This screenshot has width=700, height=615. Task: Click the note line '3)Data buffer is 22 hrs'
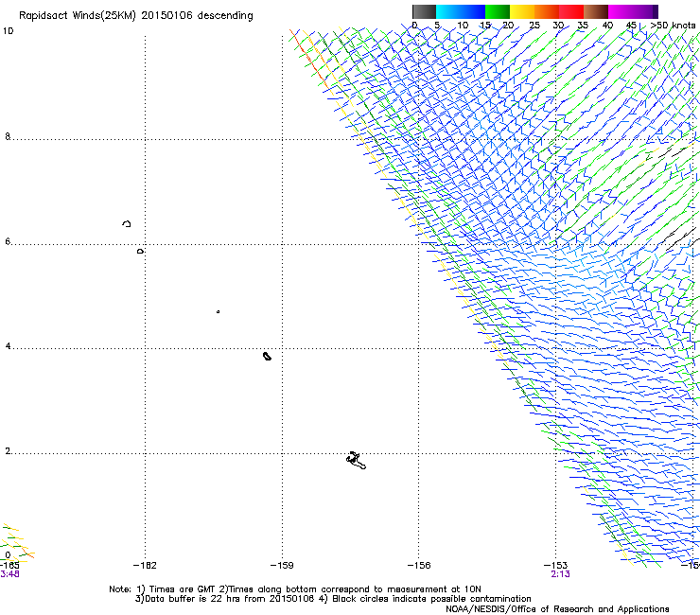pos(333,599)
